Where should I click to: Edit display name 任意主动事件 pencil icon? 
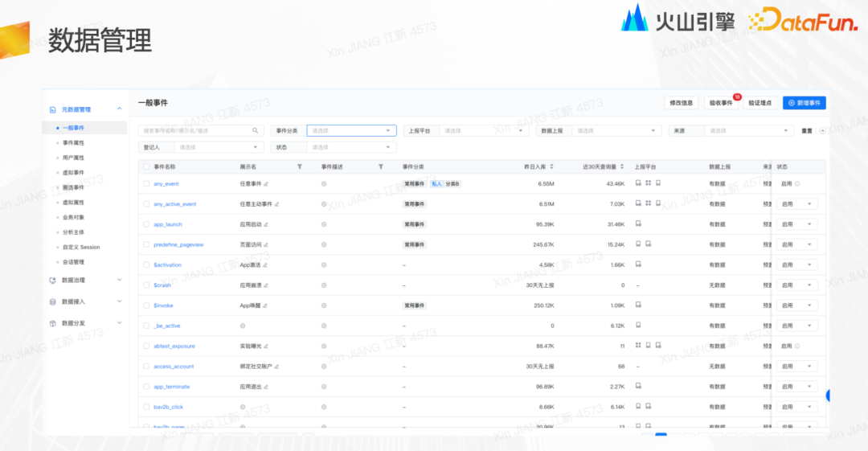pos(276,204)
